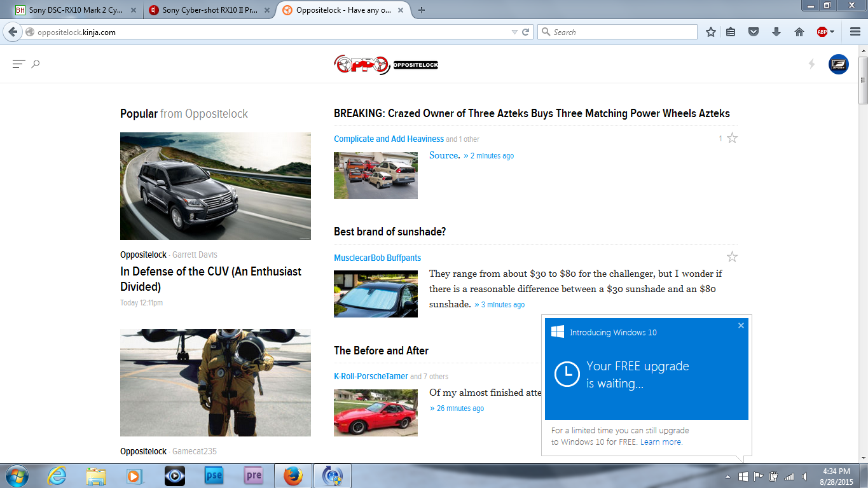Image resolution: width=868 pixels, height=488 pixels.
Task: Open the Crazed Owner of Three Azteks headline
Action: 532,113
